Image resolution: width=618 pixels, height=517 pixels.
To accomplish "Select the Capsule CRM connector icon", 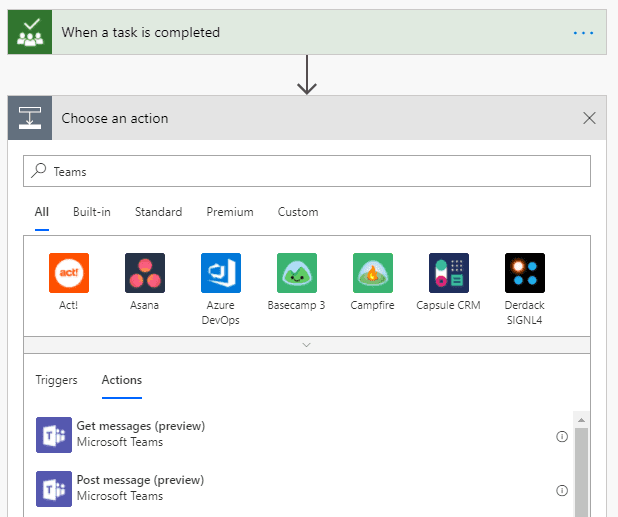I will [449, 273].
